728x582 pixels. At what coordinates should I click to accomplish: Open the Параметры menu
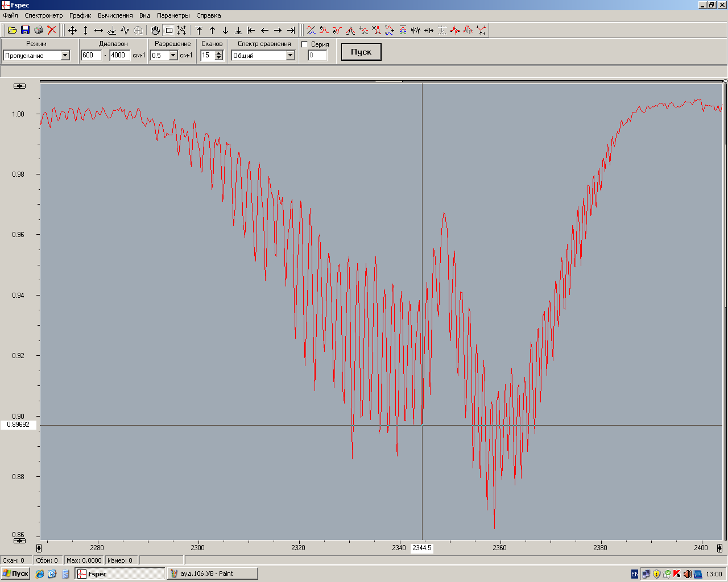point(173,15)
